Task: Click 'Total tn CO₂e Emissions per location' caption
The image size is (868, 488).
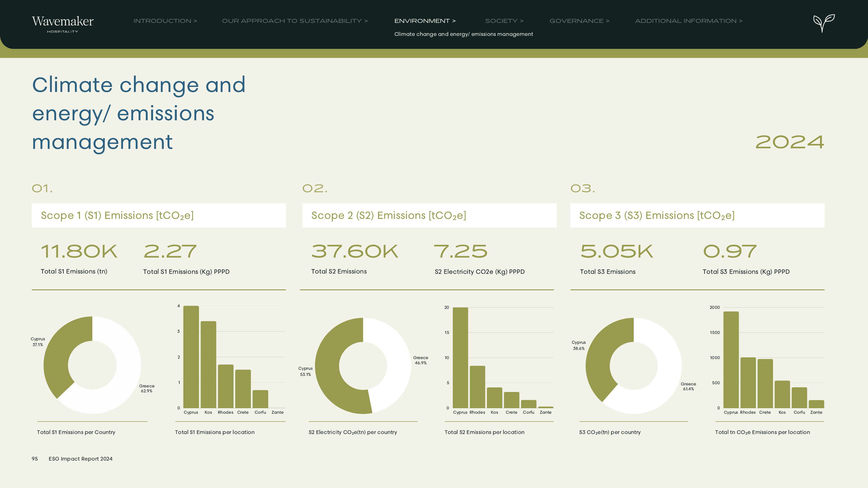Action: [762, 432]
